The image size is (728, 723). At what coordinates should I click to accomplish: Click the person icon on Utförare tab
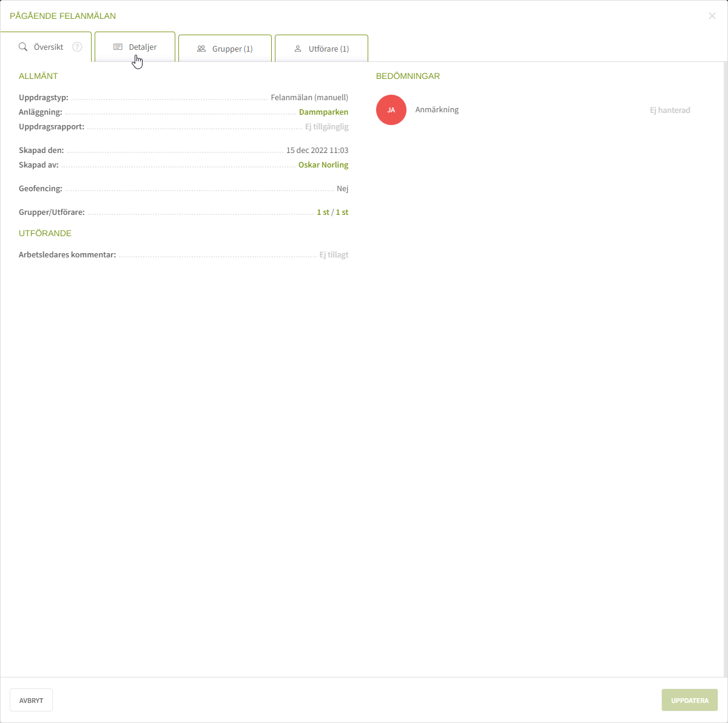pos(298,49)
